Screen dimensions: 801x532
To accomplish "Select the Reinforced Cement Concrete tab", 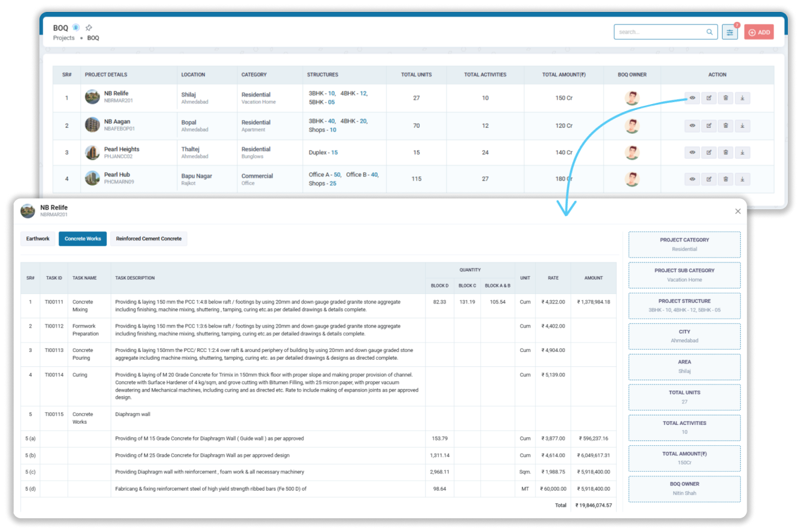I will pyautogui.click(x=148, y=239).
